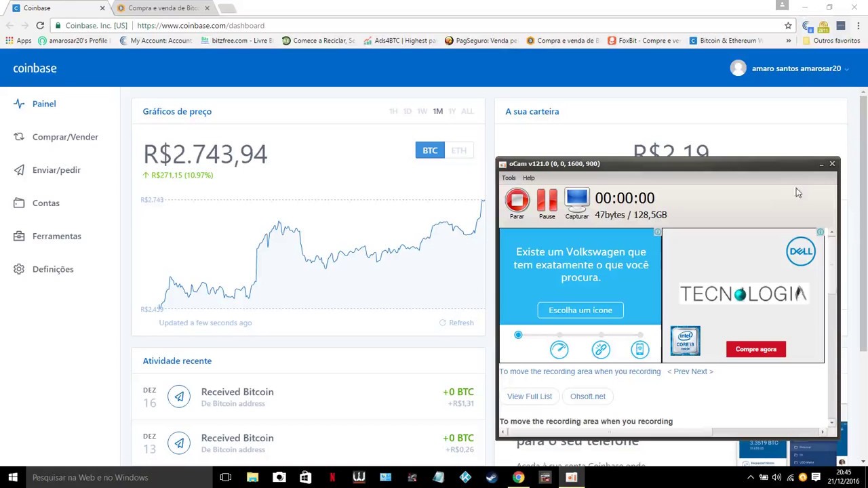Screen dimensions: 868x488
Task: Open the bitzfree.com bookmark
Action: (x=237, y=41)
